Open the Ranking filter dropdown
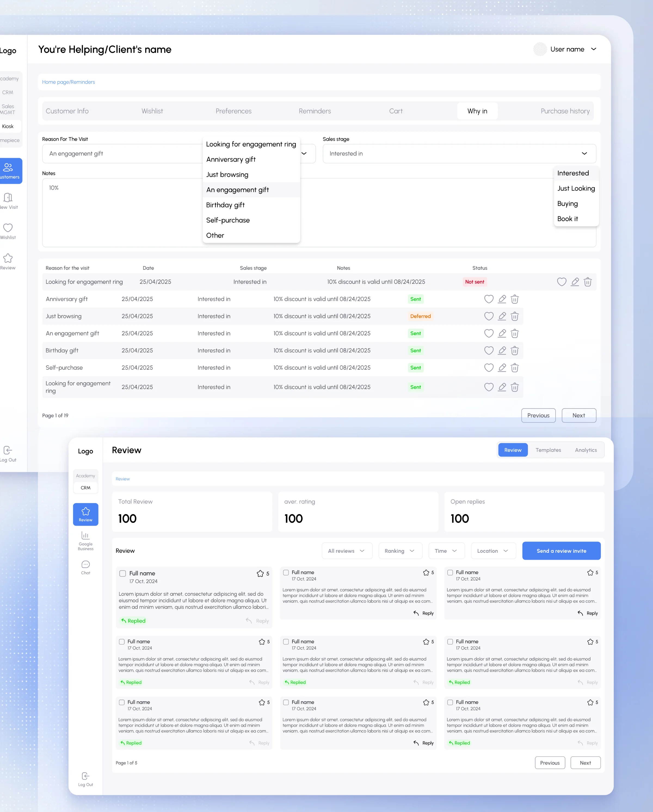Viewport: 653px width, 812px height. (400, 551)
